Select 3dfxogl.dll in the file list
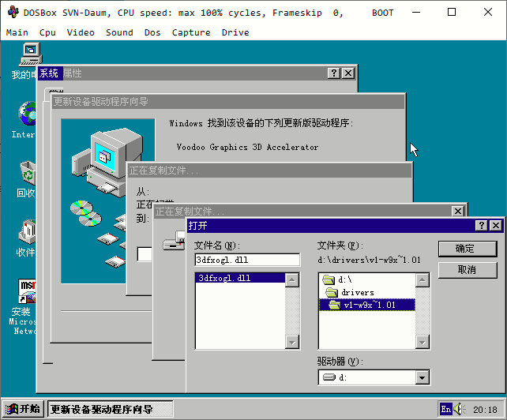The width and height of the screenshot is (507, 420). point(240,278)
